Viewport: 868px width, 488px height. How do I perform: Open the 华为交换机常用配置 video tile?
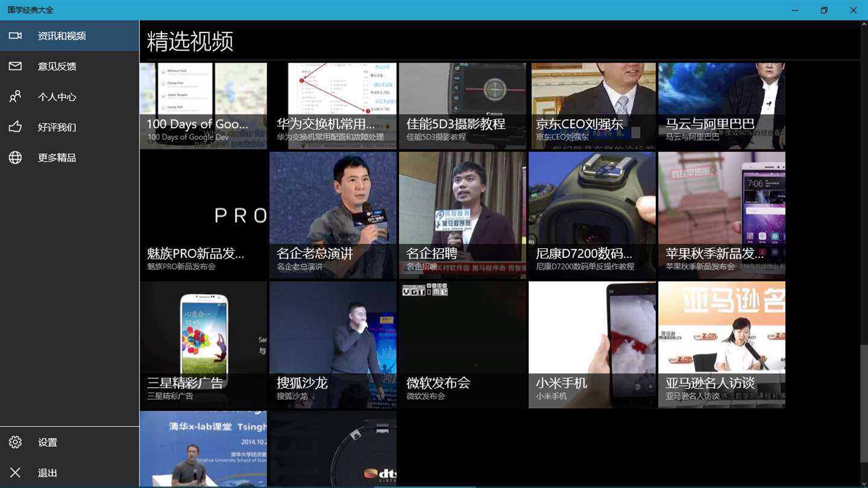[333, 106]
